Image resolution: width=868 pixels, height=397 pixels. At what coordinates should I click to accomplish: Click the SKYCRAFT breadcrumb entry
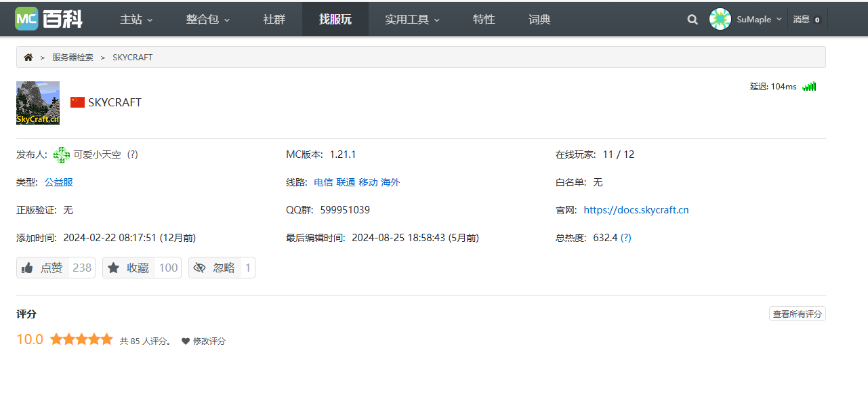click(133, 58)
